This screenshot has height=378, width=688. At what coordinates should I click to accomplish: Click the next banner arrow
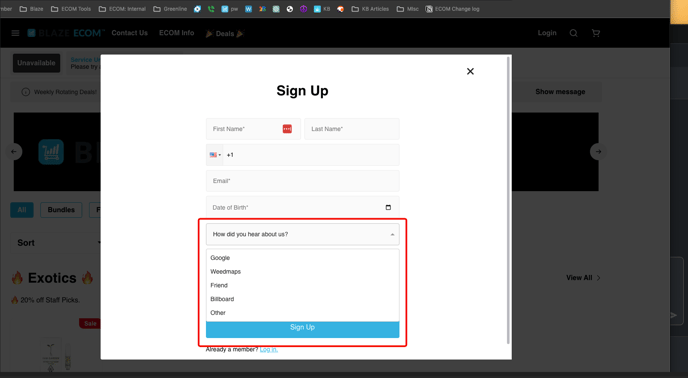(598, 151)
